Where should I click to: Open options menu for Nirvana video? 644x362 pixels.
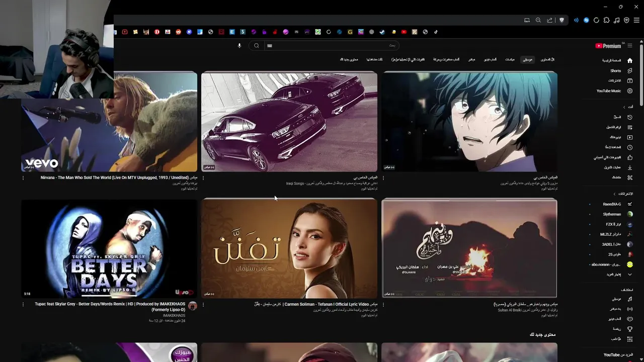point(23,177)
